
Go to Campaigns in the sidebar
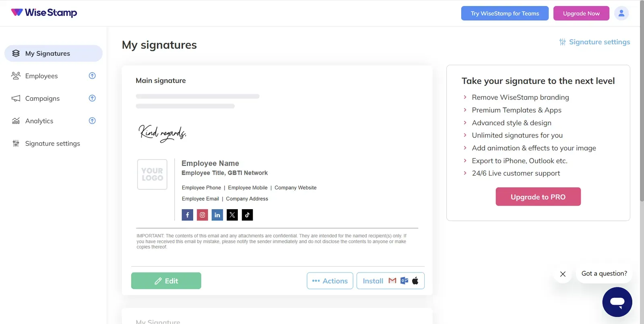(42, 98)
